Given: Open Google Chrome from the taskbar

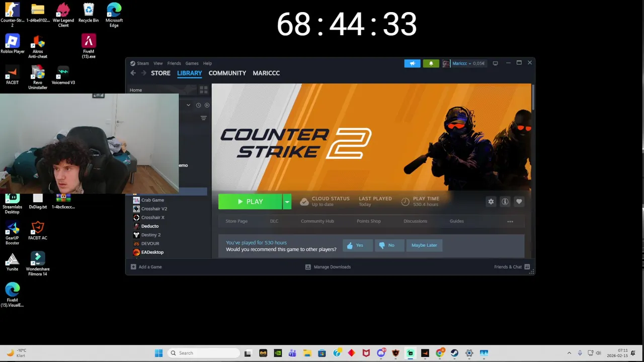Looking at the screenshot, I should click(440, 353).
